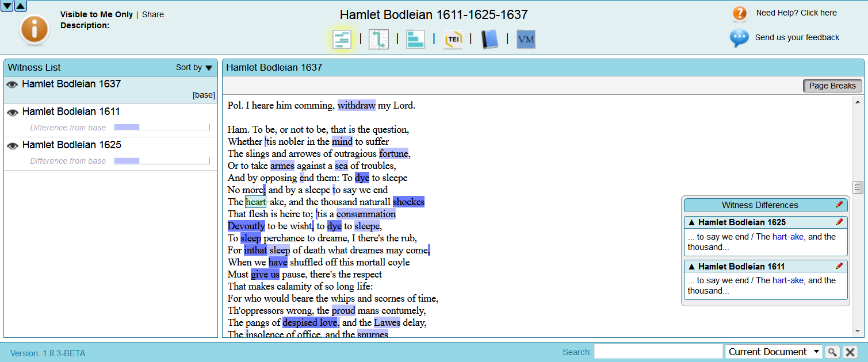Click highlighted word 'shockes'

pos(408,202)
